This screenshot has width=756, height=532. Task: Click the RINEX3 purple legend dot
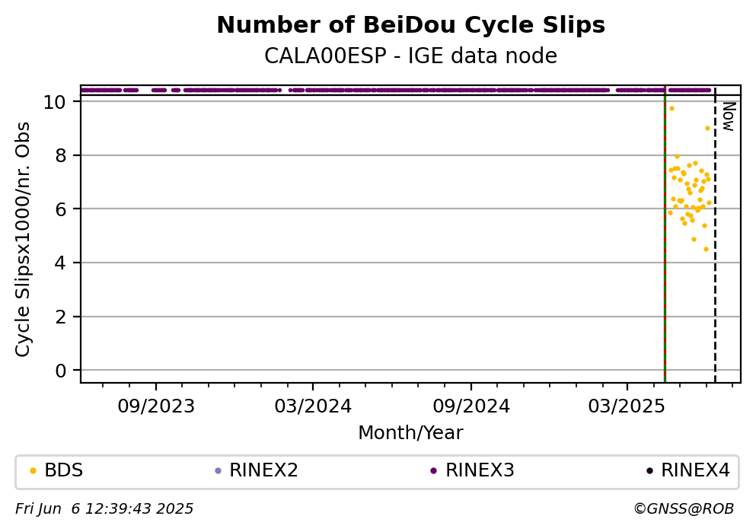tap(433, 471)
